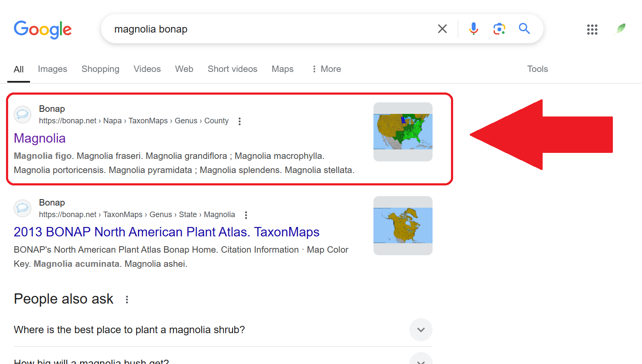Clear the search query with the X icon
The height and width of the screenshot is (364, 642).
[442, 29]
